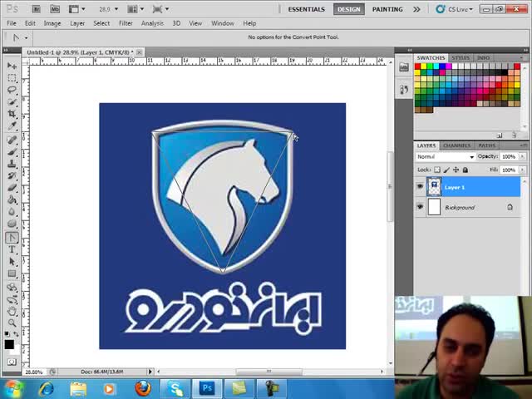The width and height of the screenshot is (532, 399).
Task: Toggle lock position
Action: tap(456, 170)
